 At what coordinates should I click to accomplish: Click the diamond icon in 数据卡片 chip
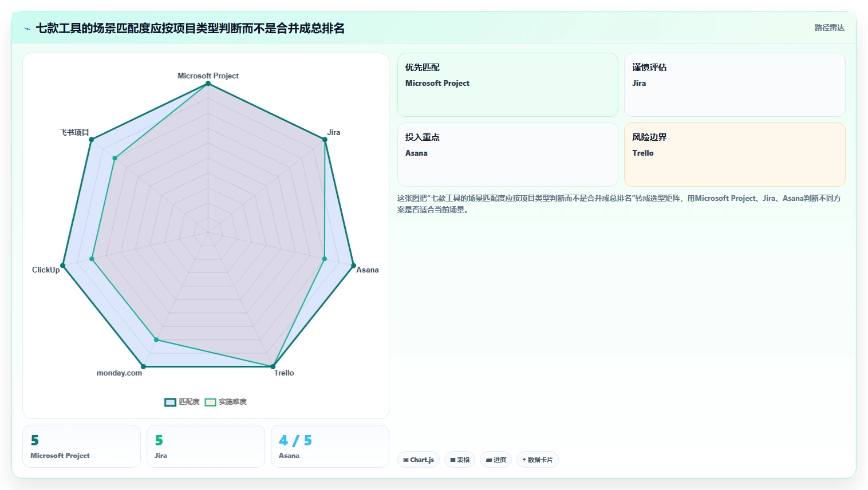coord(524,460)
